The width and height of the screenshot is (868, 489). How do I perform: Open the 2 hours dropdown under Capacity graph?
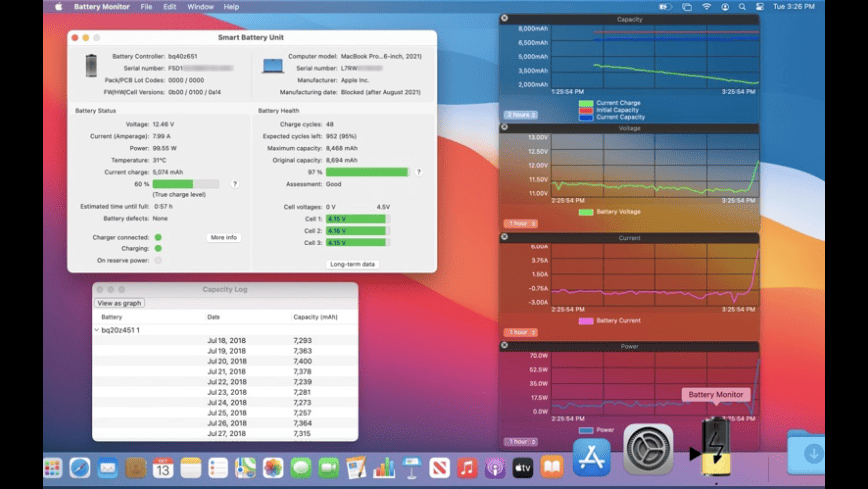pyautogui.click(x=521, y=115)
